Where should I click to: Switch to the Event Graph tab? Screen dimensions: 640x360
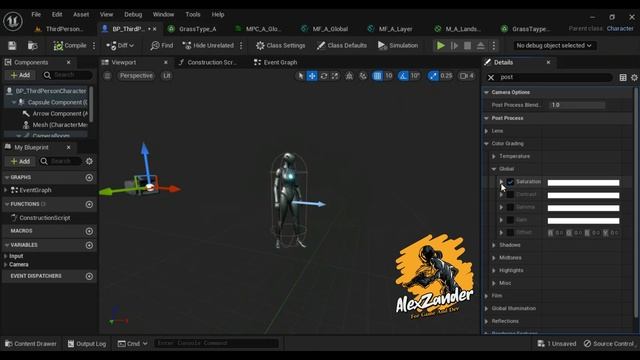276,62
